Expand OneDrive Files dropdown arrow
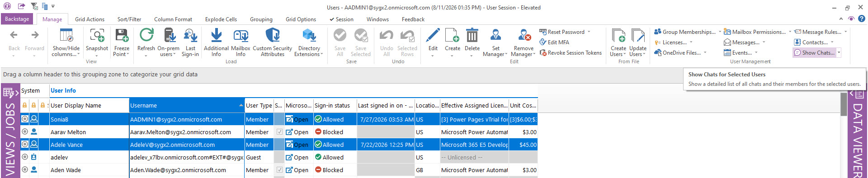The width and height of the screenshot is (868, 178). 705,53
